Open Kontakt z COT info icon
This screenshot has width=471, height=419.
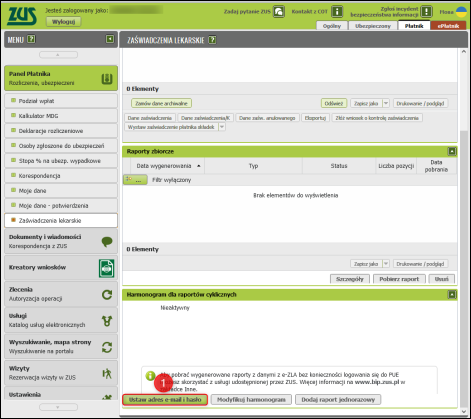point(337,12)
